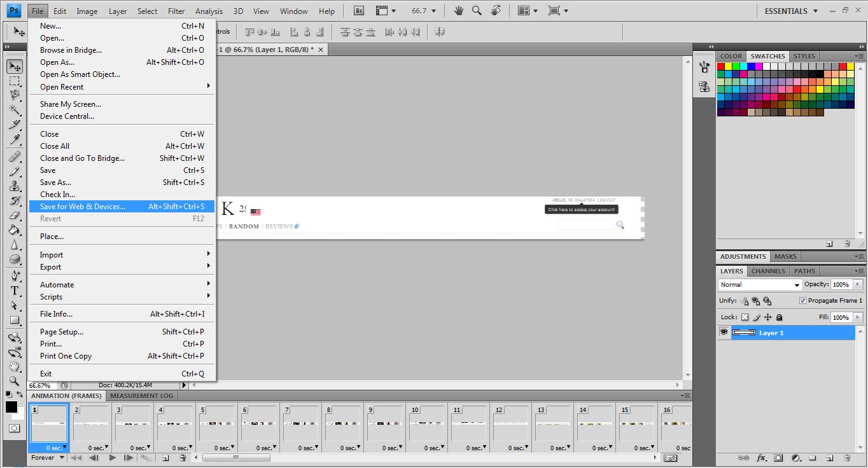Click the Link layers icon
The image size is (868, 468).
743,458
